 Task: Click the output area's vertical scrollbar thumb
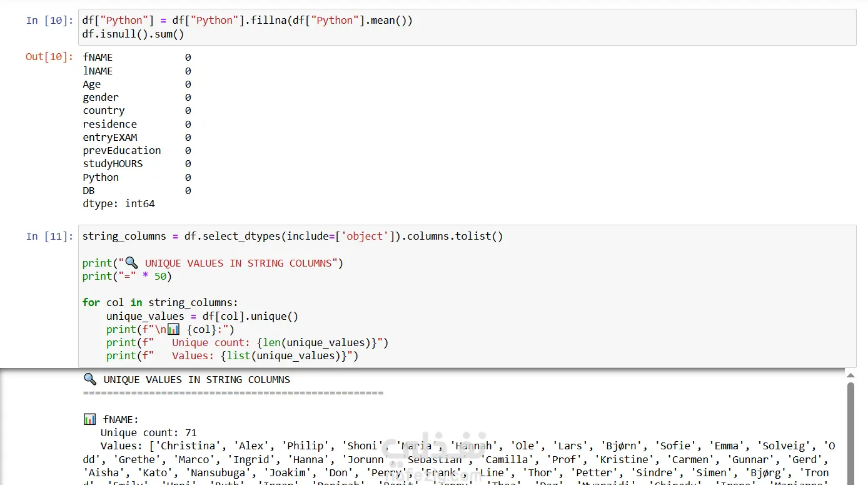click(850, 433)
